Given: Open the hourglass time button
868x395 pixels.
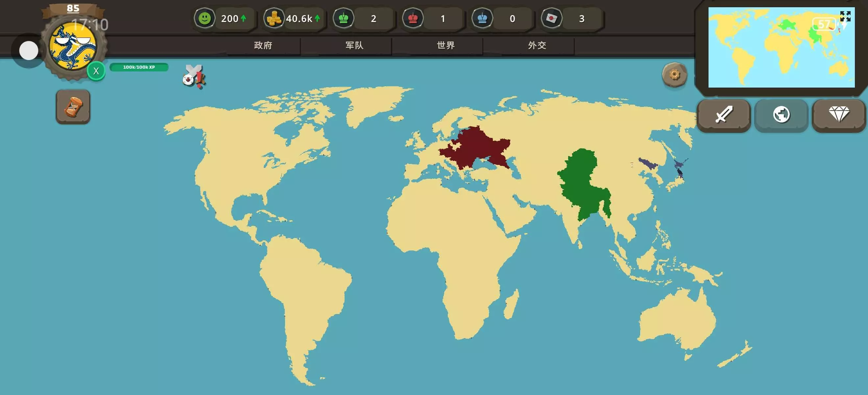Looking at the screenshot, I should coord(73,107).
